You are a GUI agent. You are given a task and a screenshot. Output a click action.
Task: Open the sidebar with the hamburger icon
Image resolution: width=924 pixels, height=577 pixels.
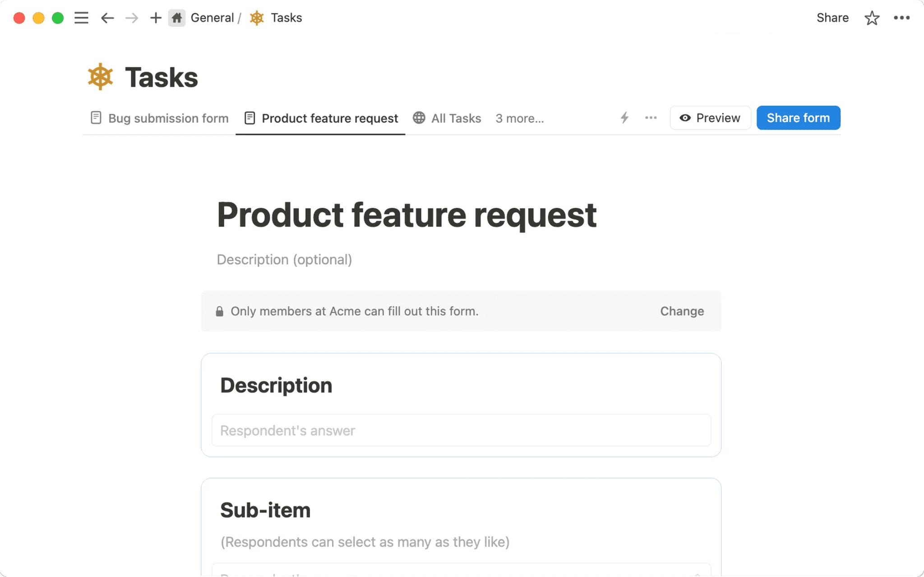(x=81, y=18)
